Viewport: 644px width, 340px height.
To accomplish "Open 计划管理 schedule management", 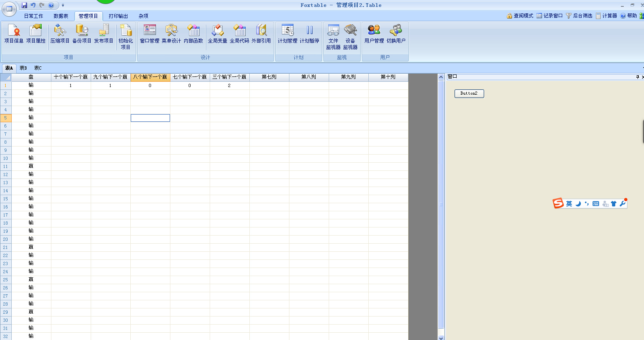I will (x=287, y=34).
